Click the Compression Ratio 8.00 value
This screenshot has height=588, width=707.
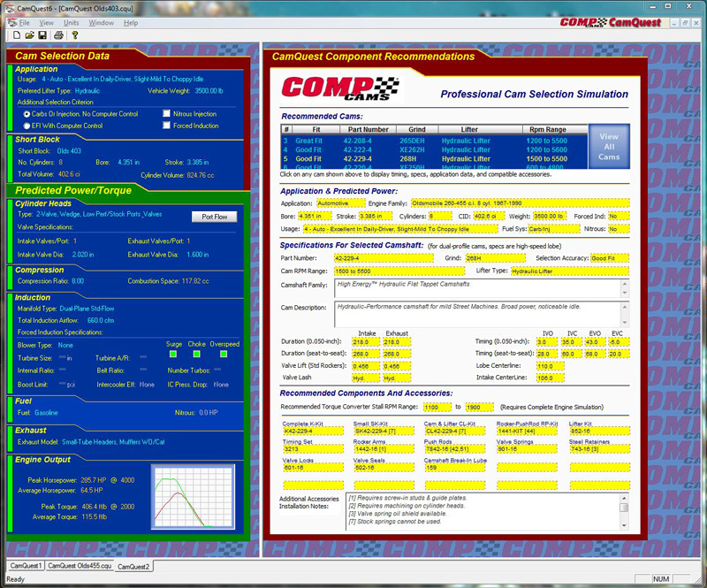click(x=78, y=281)
